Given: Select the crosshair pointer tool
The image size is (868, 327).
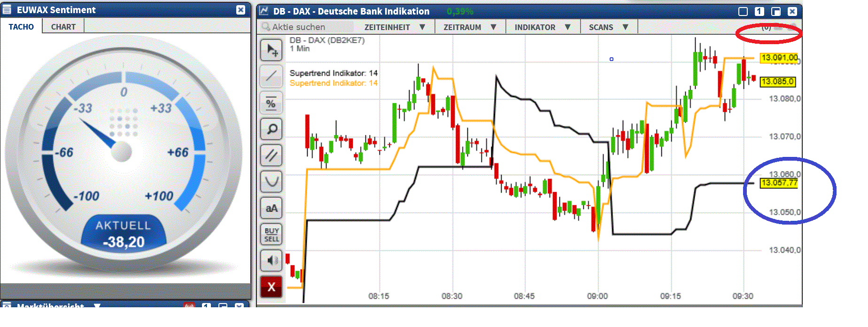Looking at the screenshot, I should pos(271,50).
